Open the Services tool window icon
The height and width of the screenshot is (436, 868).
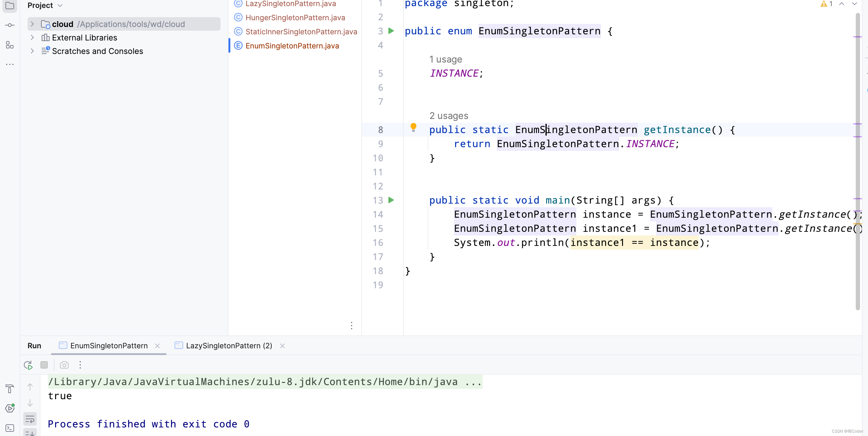pyautogui.click(x=10, y=408)
